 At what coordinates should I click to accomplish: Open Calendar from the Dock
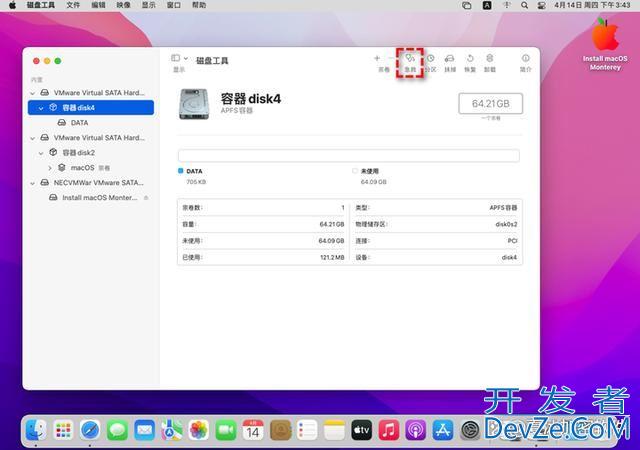(253, 430)
